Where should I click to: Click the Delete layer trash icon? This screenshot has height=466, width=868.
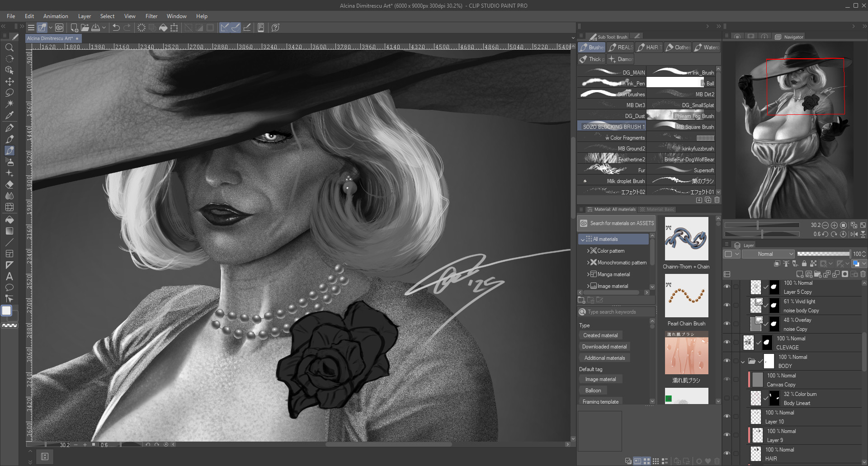click(863, 274)
